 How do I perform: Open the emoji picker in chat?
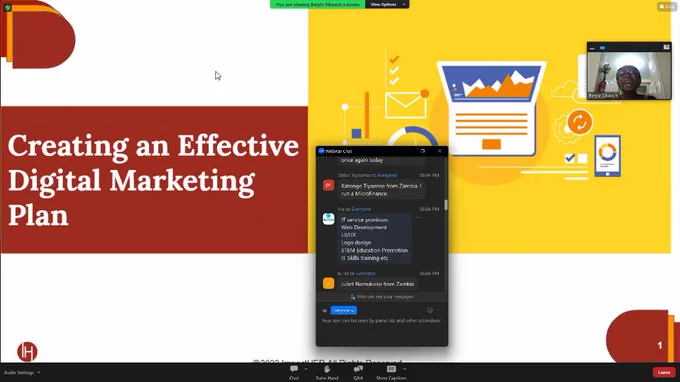click(x=430, y=310)
